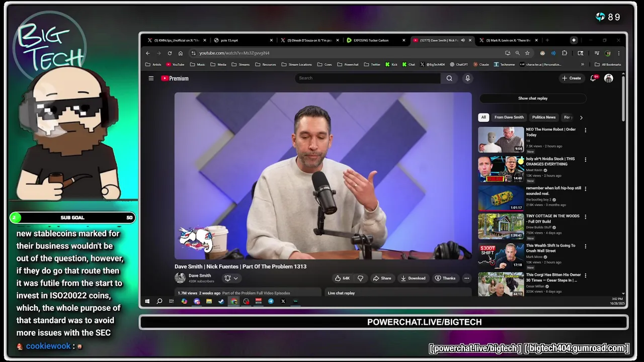Open the Windows Start menu
The height and width of the screenshot is (362, 644).
[147, 301]
